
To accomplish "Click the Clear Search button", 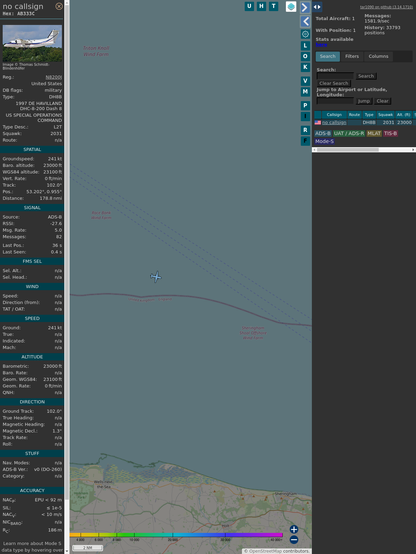I will tap(334, 83).
